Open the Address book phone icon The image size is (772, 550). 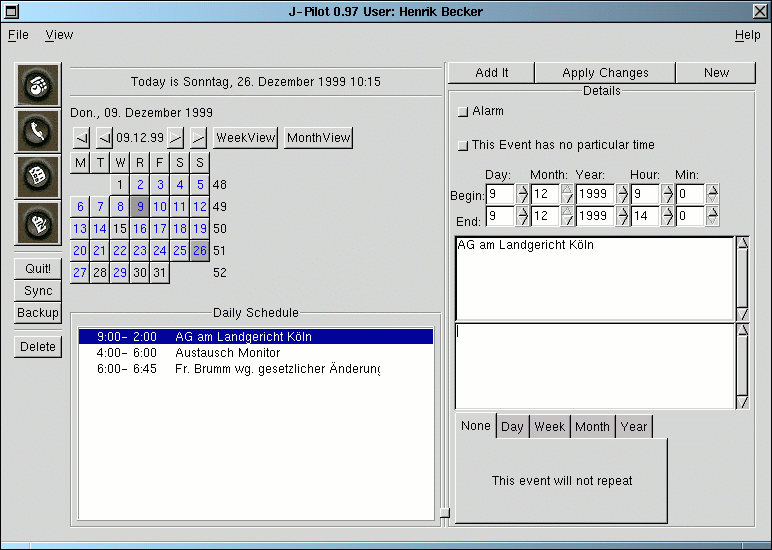[38, 129]
